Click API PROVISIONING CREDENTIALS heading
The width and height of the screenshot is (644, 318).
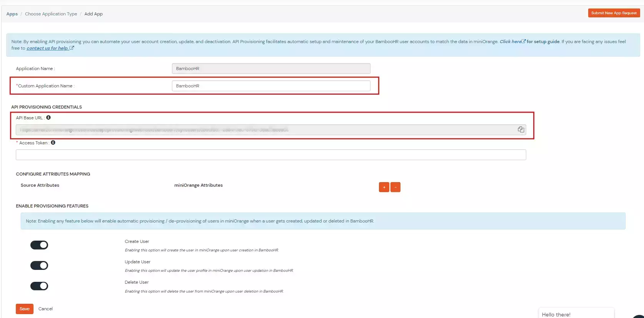pos(47,107)
